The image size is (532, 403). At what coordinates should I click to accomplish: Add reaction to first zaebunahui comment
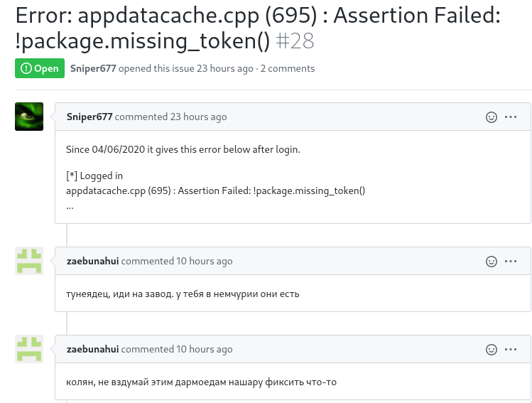tap(492, 262)
